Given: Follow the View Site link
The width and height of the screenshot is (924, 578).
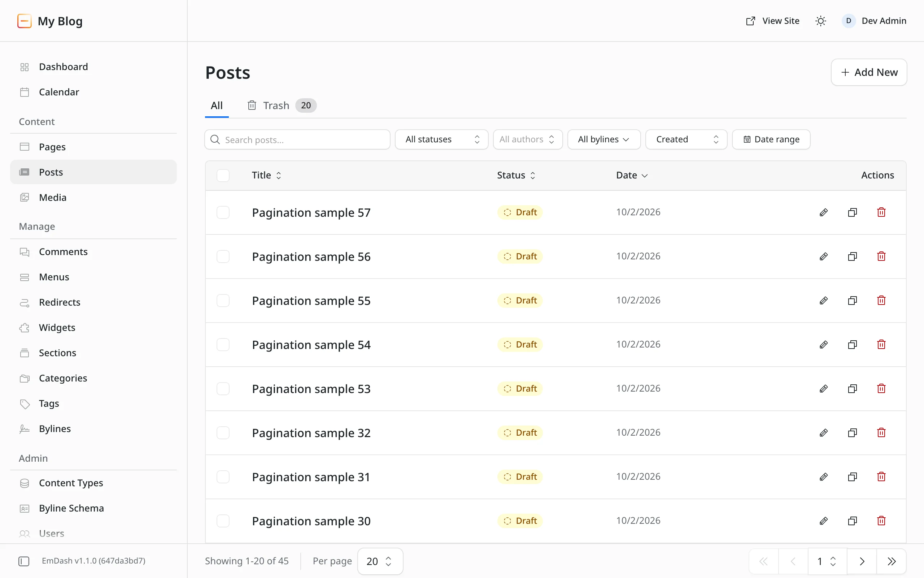Looking at the screenshot, I should (x=772, y=21).
